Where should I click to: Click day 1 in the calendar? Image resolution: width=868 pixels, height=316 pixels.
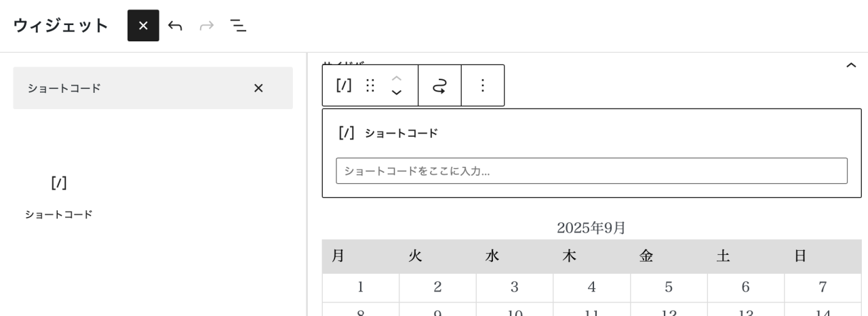point(360,288)
